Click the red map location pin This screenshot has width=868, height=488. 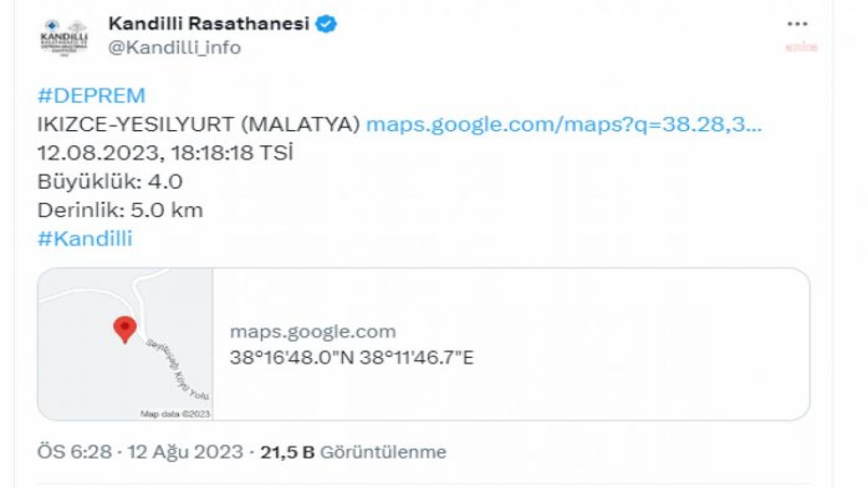(125, 330)
